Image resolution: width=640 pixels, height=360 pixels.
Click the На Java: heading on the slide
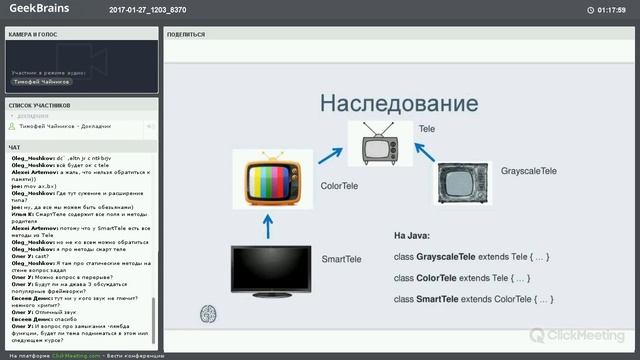point(412,236)
